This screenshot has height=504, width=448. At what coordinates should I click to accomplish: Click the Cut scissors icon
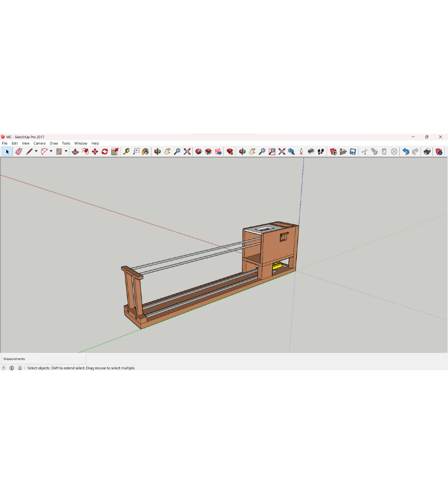click(365, 152)
